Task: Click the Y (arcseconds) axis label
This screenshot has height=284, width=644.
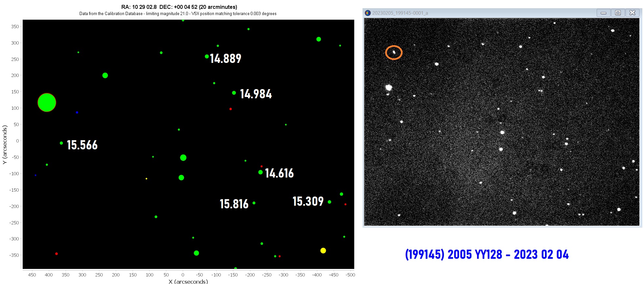Action: (5, 144)
